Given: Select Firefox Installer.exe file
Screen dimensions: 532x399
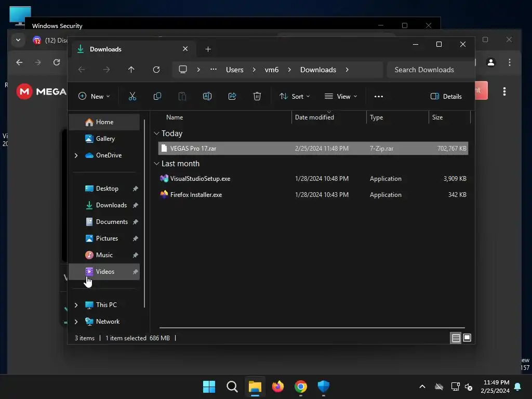Looking at the screenshot, I should coord(313,195).
